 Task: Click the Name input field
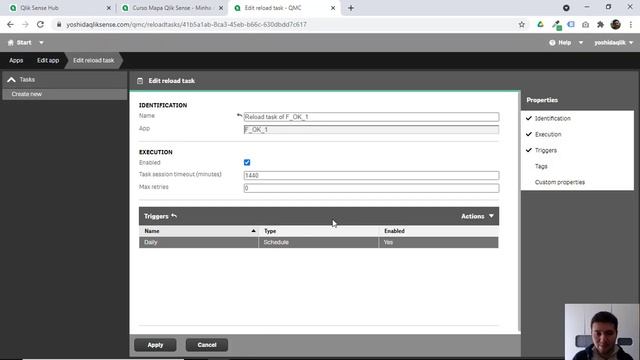click(x=371, y=117)
